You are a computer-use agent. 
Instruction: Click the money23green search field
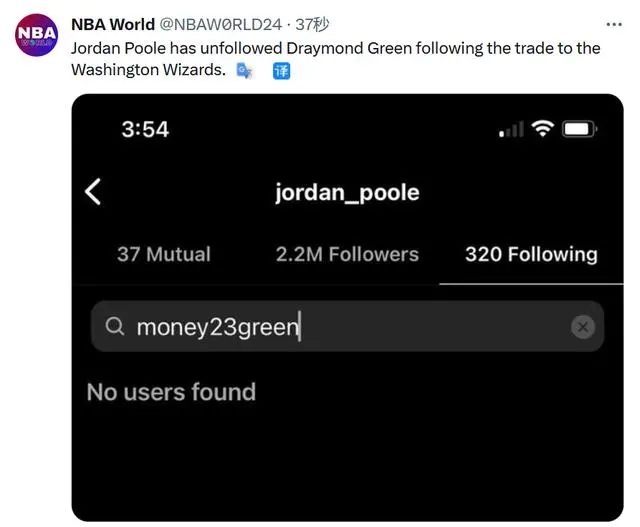tap(340, 327)
